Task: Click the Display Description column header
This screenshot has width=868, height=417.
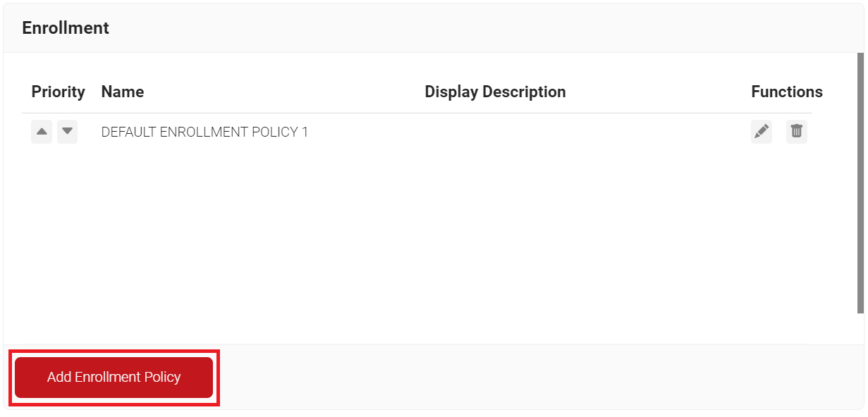Action: point(495,92)
